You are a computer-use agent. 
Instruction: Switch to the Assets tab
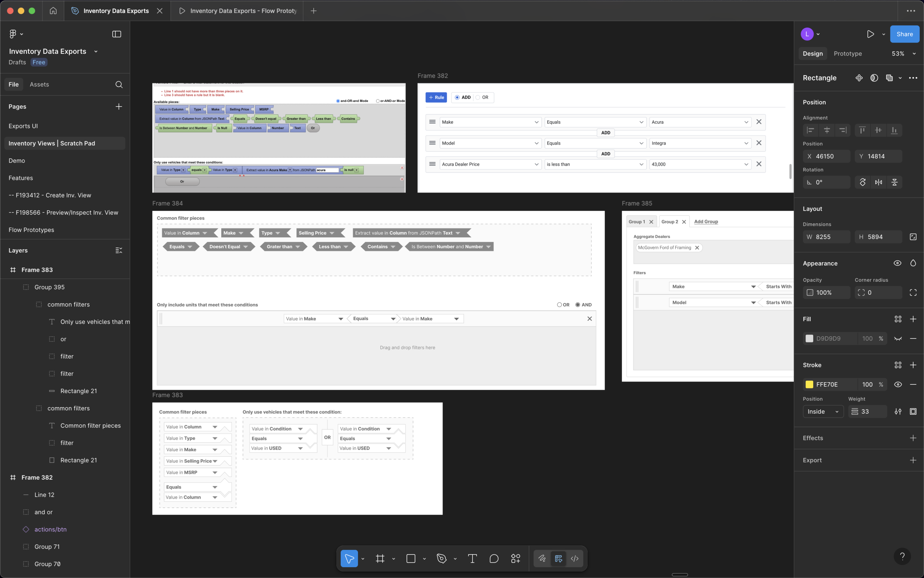(x=39, y=85)
